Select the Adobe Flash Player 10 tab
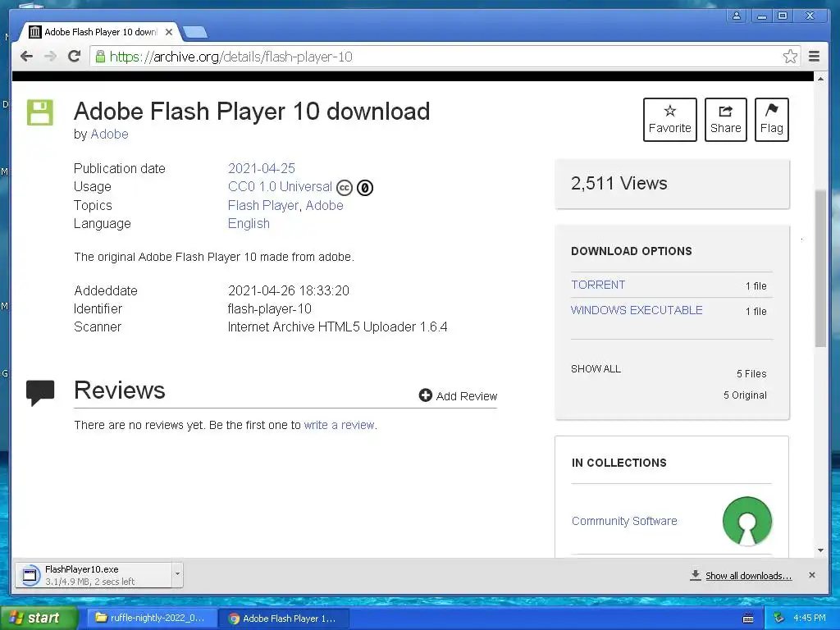The image size is (840, 630). pos(100,32)
